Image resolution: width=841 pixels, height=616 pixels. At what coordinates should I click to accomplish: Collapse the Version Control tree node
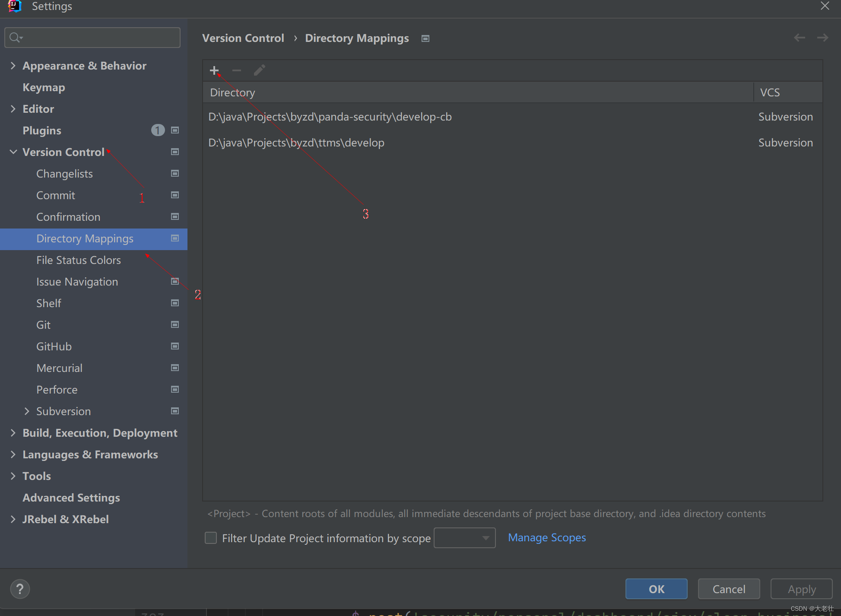tap(13, 152)
